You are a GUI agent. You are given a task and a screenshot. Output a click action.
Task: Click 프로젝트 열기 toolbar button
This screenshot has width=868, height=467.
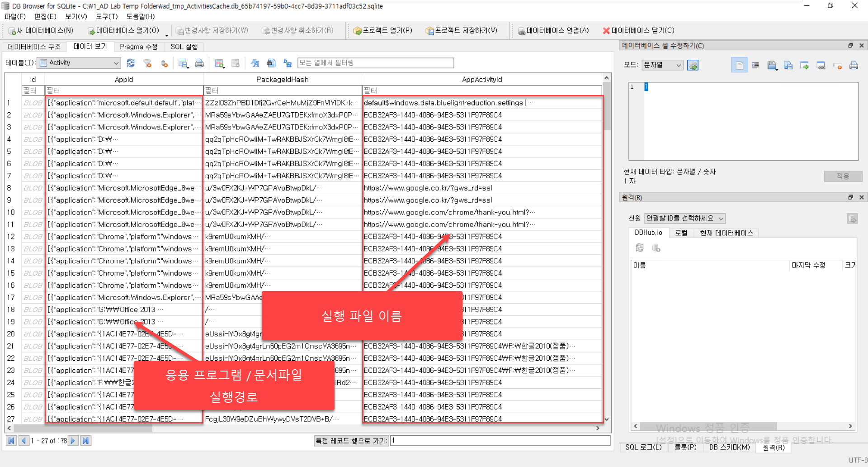[383, 30]
